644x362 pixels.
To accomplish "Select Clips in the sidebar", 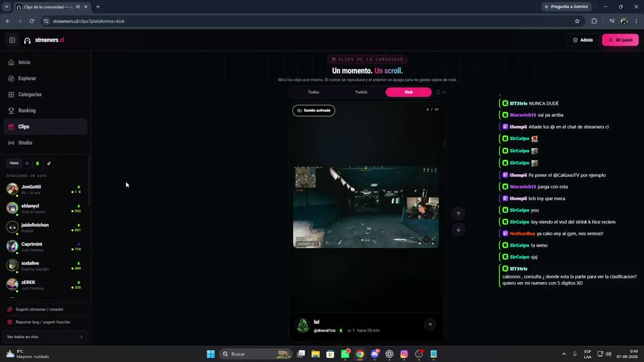I will pyautogui.click(x=45, y=127).
